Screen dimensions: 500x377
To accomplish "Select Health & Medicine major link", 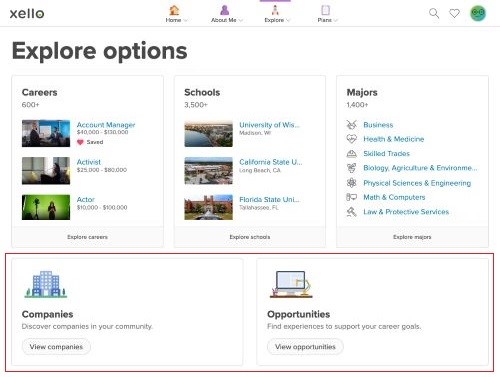I will 394,139.
